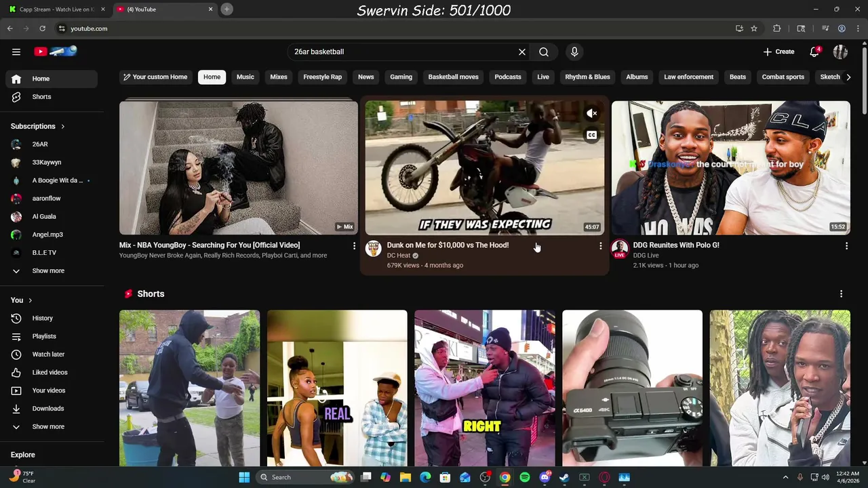Viewport: 868px width, 488px height.
Task: Bookmark this page with the star icon
Action: pyautogui.click(x=754, y=28)
